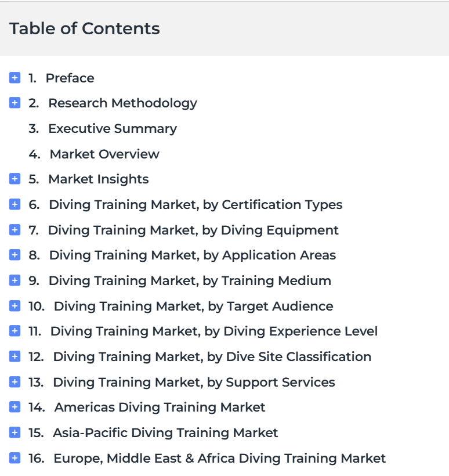Expand Europe, Middle East & Africa plus icon
The height and width of the screenshot is (476, 449).
(x=15, y=459)
